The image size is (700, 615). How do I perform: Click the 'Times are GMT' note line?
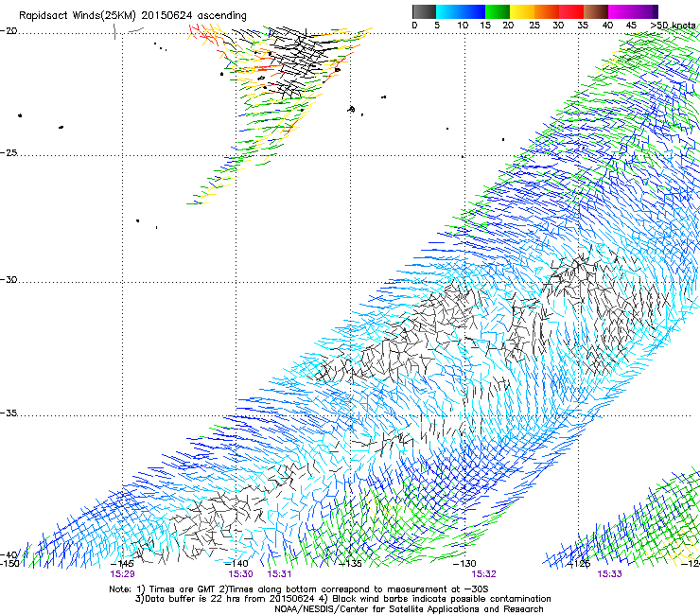(299, 589)
